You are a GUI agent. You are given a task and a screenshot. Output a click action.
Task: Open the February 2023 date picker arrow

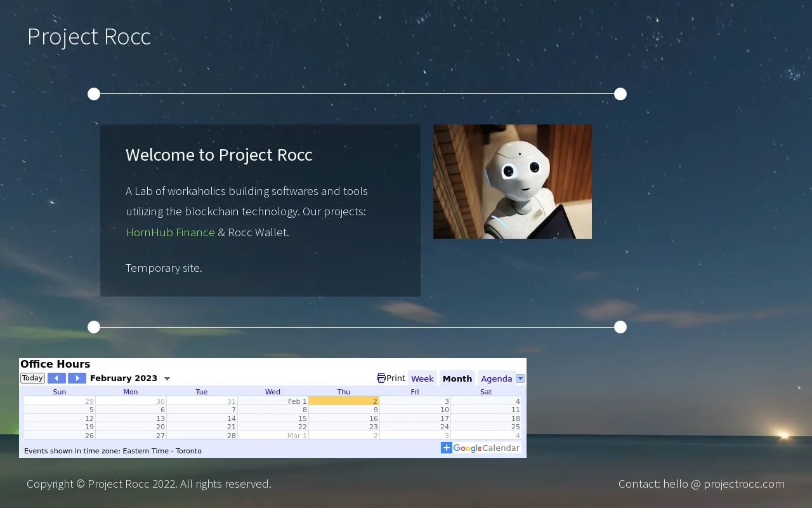(x=167, y=379)
